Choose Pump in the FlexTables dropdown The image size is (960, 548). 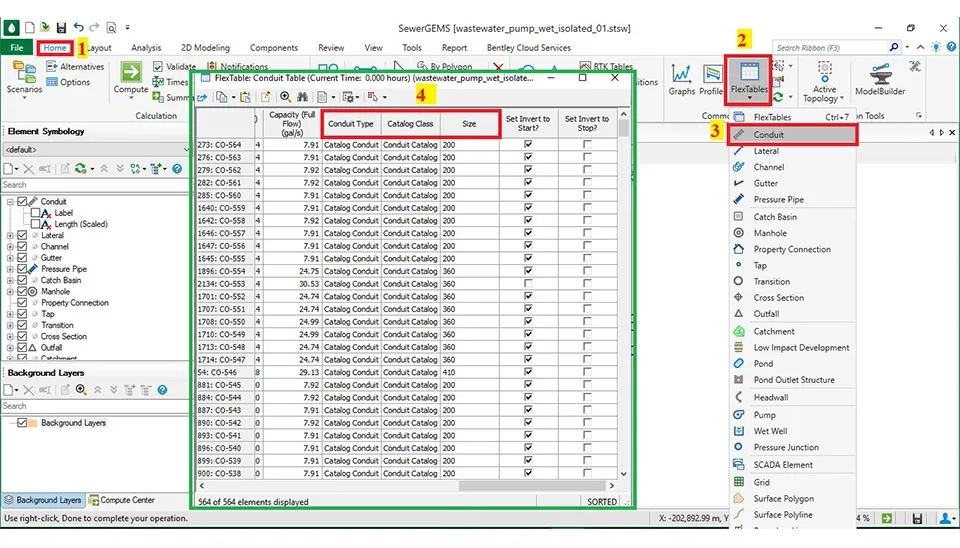coord(764,415)
